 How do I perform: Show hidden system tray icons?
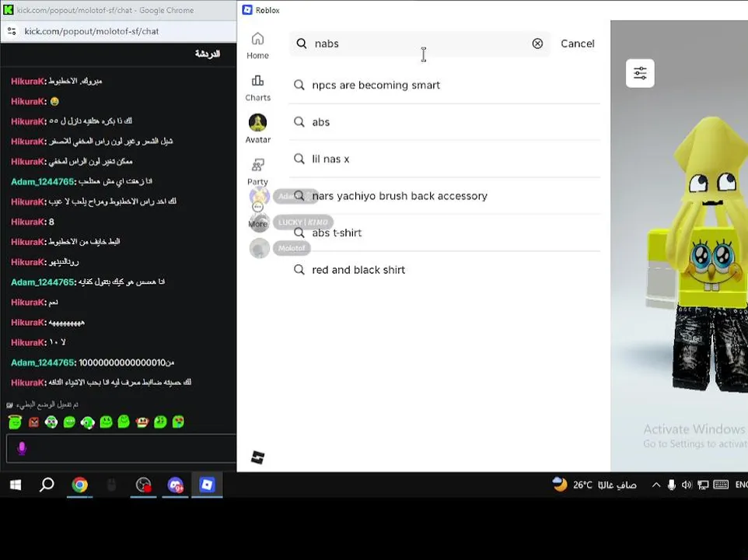click(x=656, y=485)
